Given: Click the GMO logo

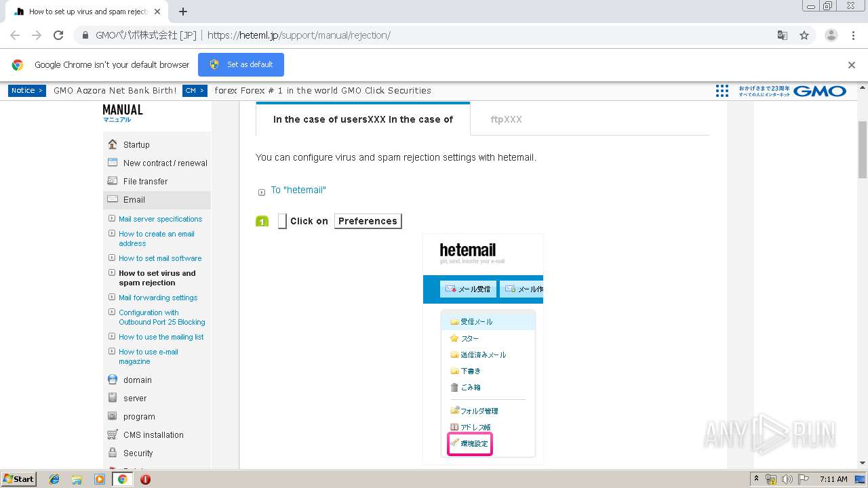Looking at the screenshot, I should pyautogui.click(x=820, y=91).
